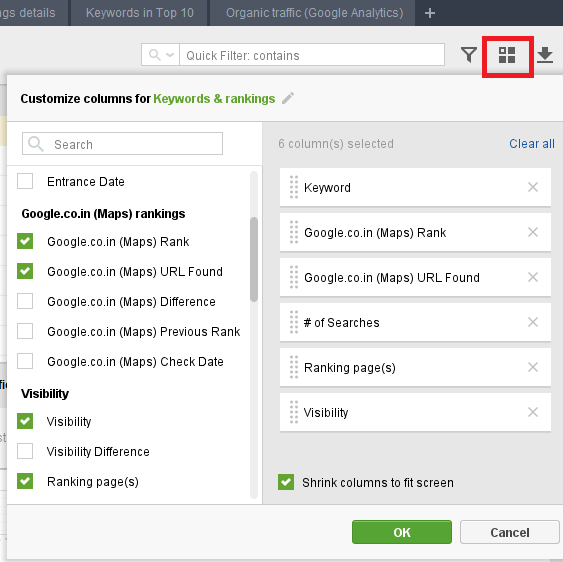Grab the drag handle of Ranking page(s)
The width and height of the screenshot is (563, 562).
pyautogui.click(x=294, y=367)
